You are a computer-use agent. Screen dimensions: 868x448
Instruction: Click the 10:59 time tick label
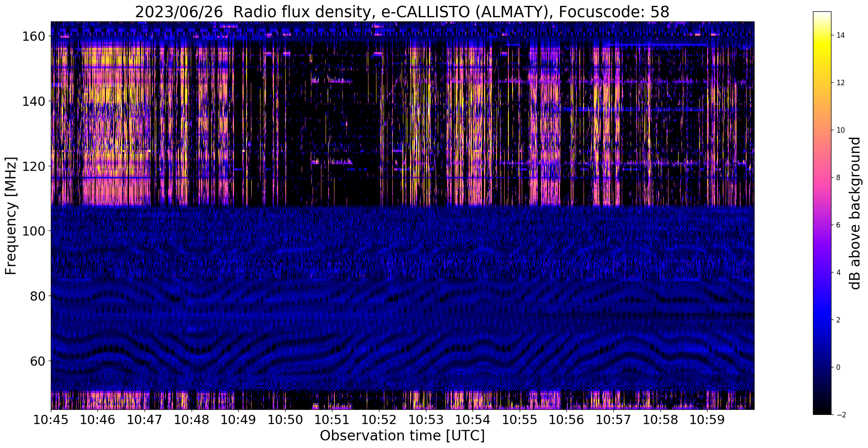[707, 419]
